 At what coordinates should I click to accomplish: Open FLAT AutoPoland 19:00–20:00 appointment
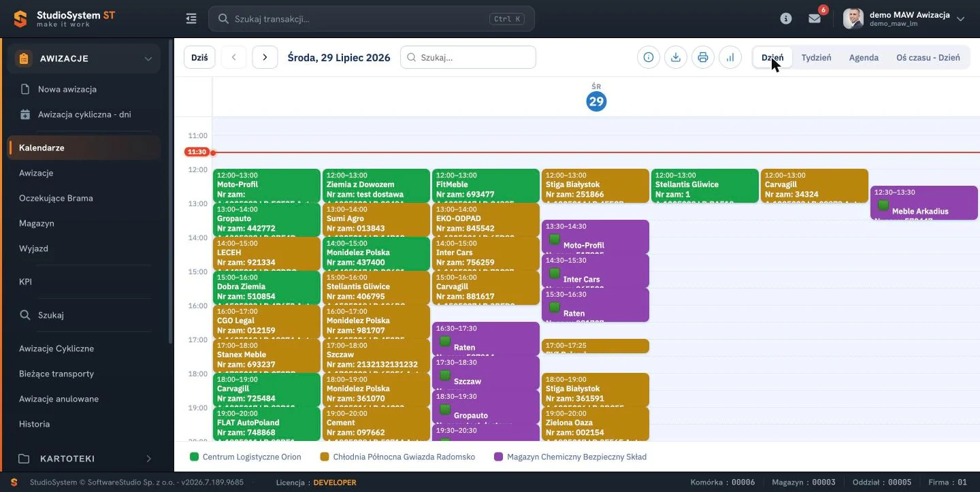(267, 424)
